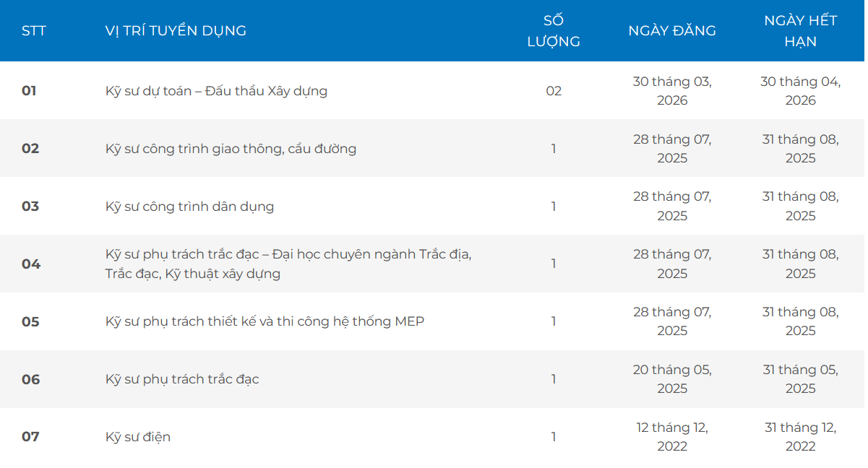
Task: Click the VỊ TRÍ TUYỂN DỤNG column header
Action: 176,31
